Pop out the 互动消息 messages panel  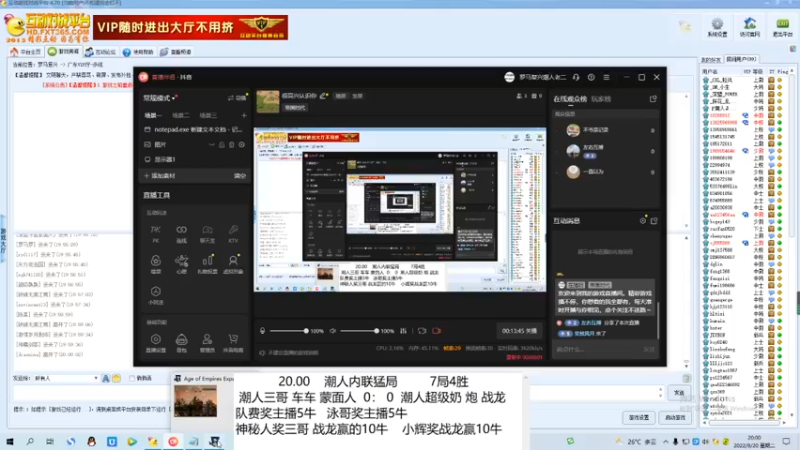(654, 221)
